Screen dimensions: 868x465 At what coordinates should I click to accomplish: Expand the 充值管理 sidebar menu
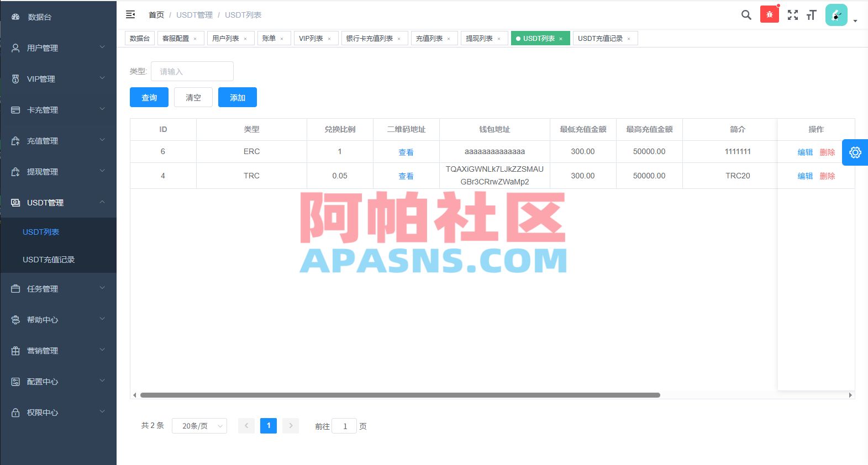point(59,141)
